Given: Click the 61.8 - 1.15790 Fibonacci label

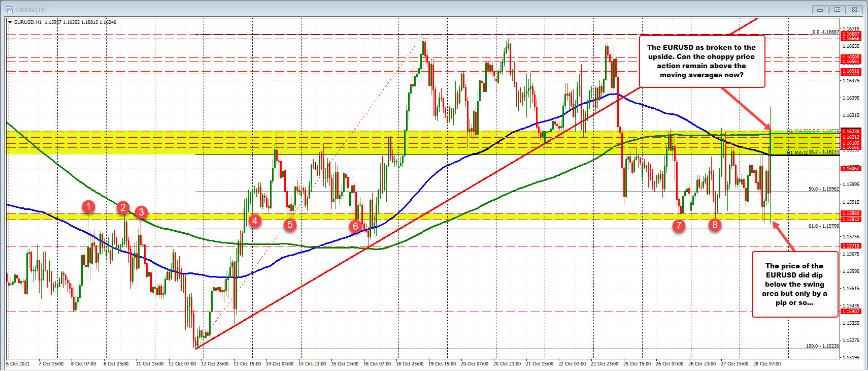Looking at the screenshot, I should [823, 226].
